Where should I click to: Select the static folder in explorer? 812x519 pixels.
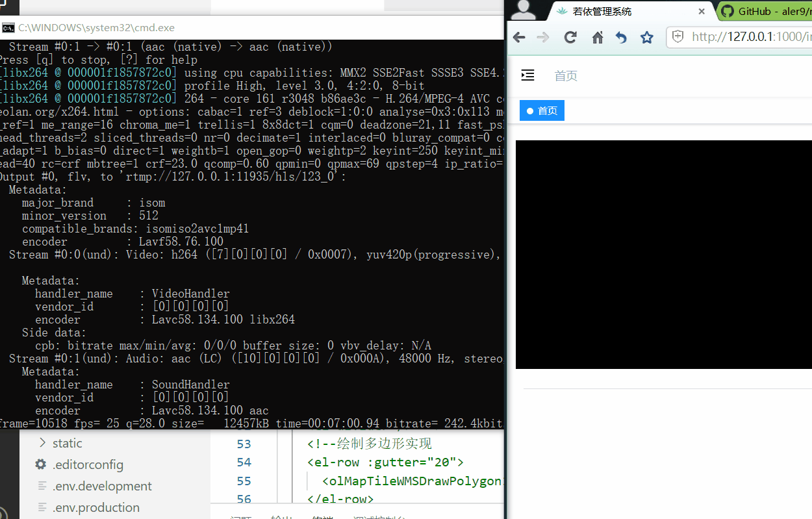(67, 443)
